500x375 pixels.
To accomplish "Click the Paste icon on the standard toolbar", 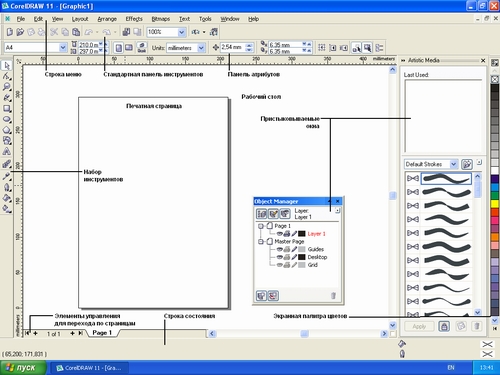I will point(76,32).
